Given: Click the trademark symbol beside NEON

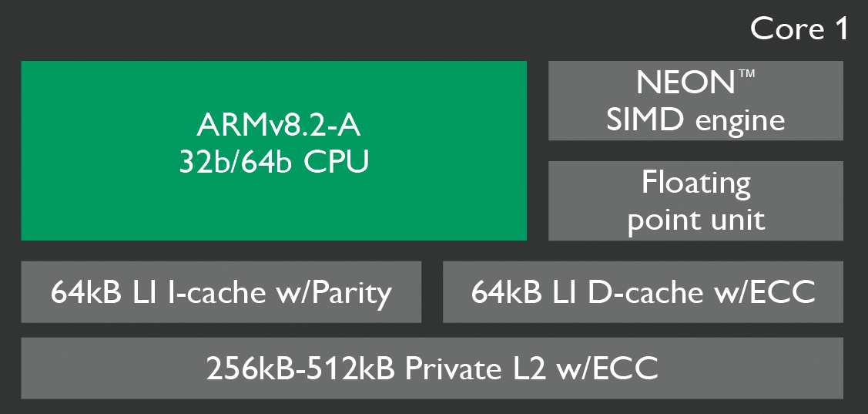Looking at the screenshot, I should point(745,74).
